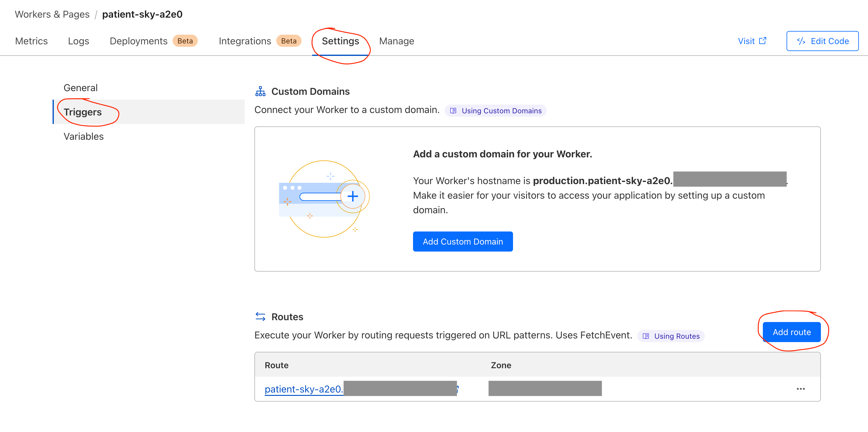Click the Visit external link icon
Viewport: 868px width, 432px height.
763,41
